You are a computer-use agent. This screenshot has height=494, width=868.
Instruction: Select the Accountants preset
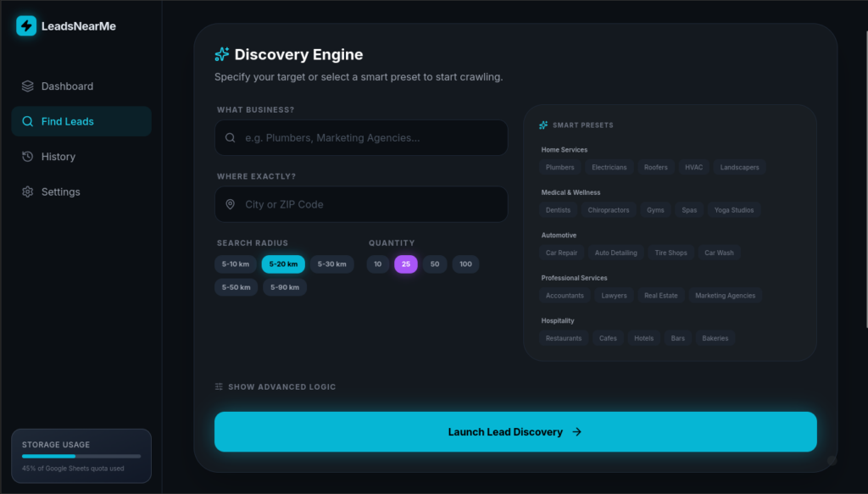565,296
